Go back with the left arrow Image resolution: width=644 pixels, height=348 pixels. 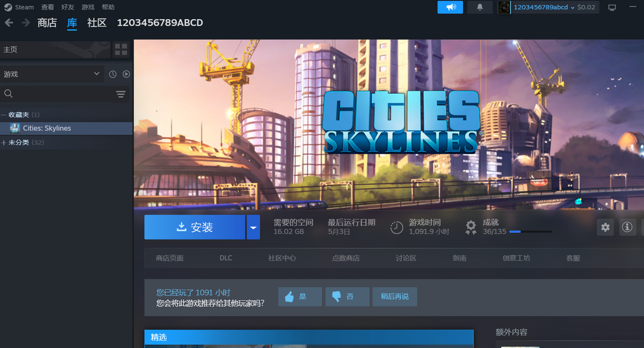(x=9, y=23)
